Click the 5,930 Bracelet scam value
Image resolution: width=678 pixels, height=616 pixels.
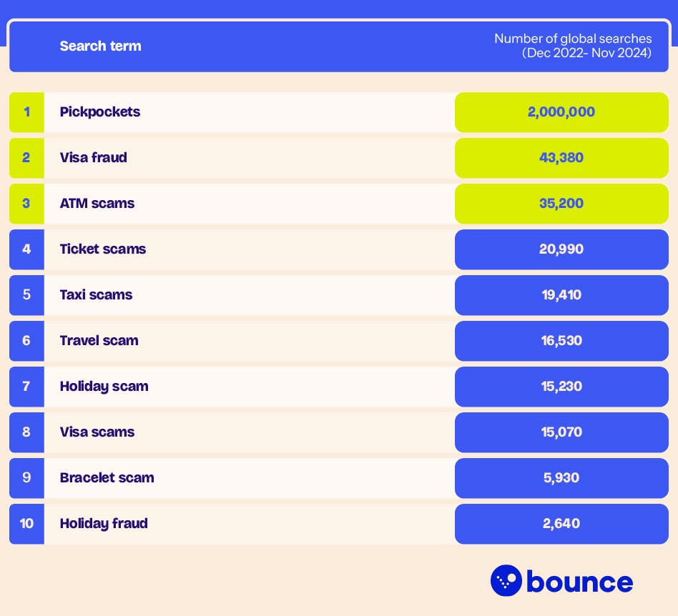pos(561,477)
